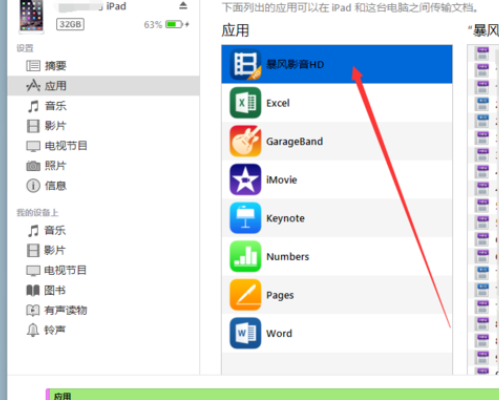Click film strip icon under 我的设备上

[x=33, y=250]
